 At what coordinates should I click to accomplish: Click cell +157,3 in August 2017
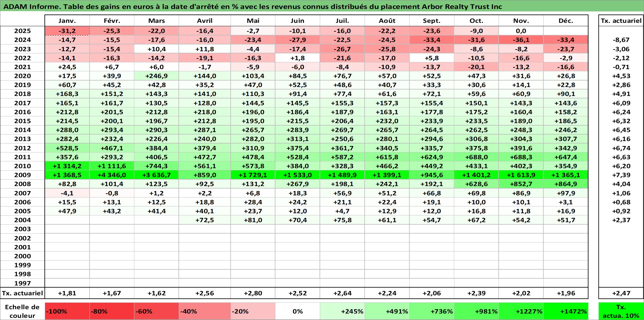click(x=387, y=103)
